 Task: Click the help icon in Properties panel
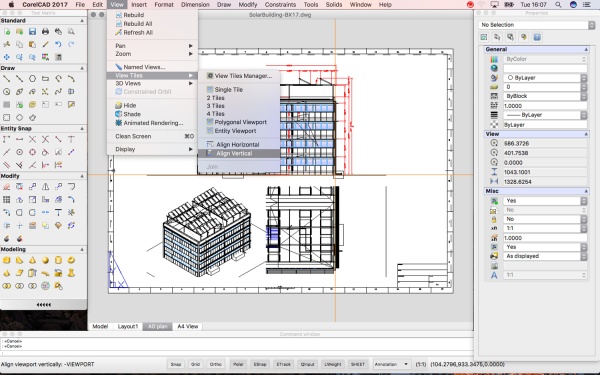[x=537, y=37]
